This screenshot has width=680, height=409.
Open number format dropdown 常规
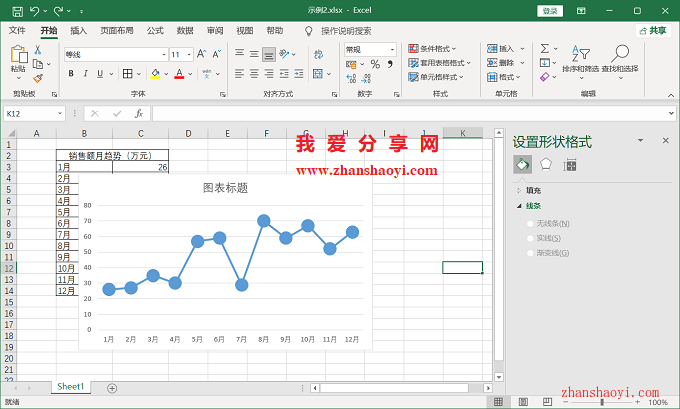click(392, 49)
